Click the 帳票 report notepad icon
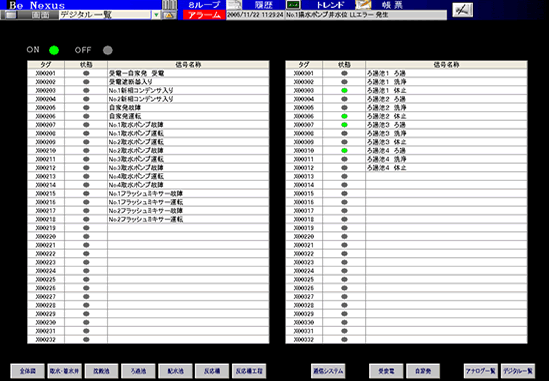 (363, 5)
